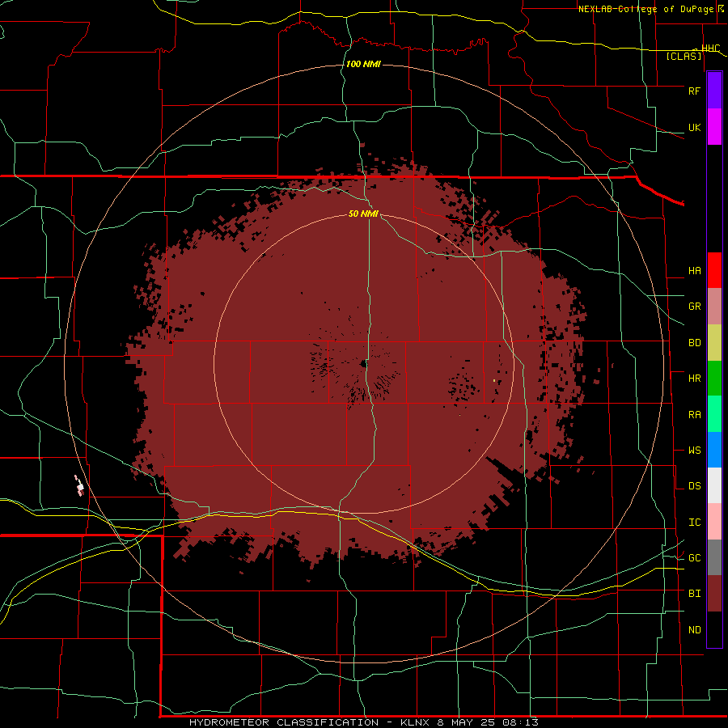728x728 pixels.
Task: Click the 'BI' legend label
Action: [694, 594]
